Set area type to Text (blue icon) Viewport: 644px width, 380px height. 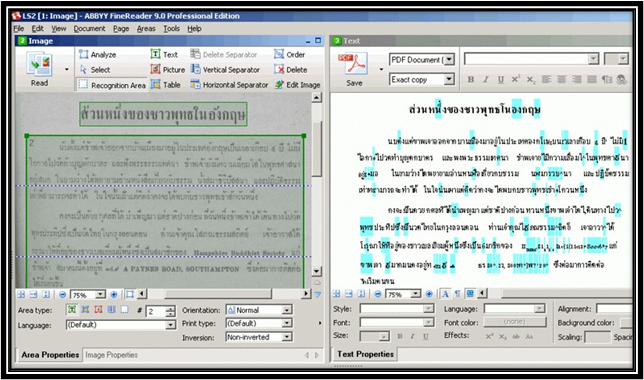[85, 309]
